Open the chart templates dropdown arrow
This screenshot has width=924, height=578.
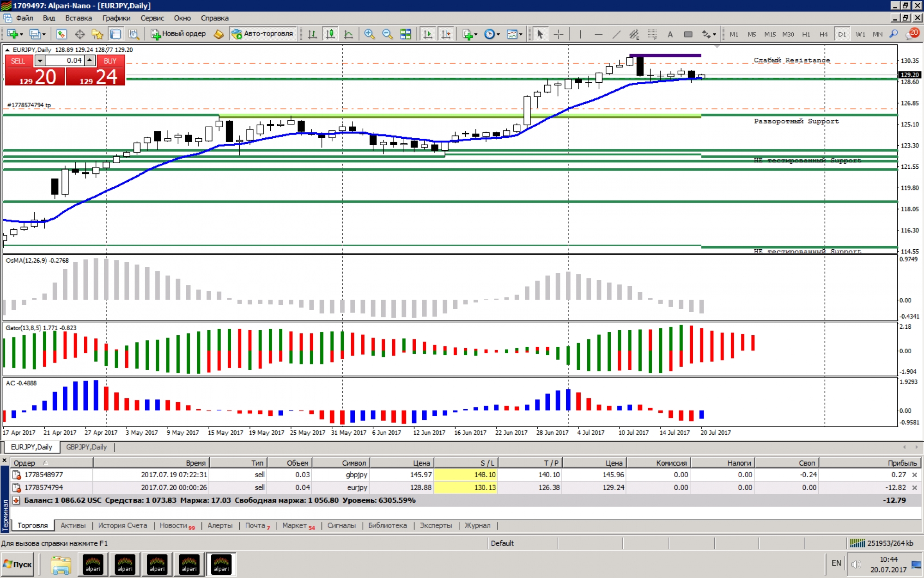tap(521, 35)
